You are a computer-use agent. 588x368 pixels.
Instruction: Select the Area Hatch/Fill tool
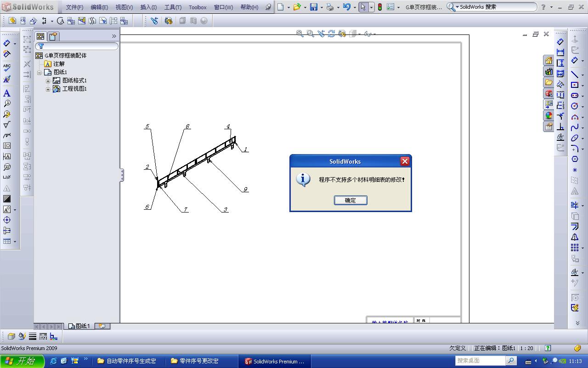(x=7, y=199)
